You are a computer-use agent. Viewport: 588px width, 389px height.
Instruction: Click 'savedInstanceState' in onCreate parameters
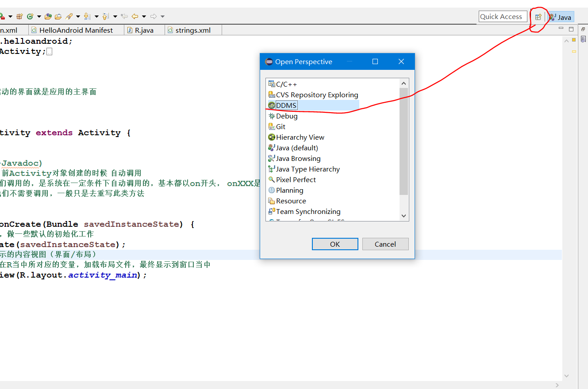(131, 224)
